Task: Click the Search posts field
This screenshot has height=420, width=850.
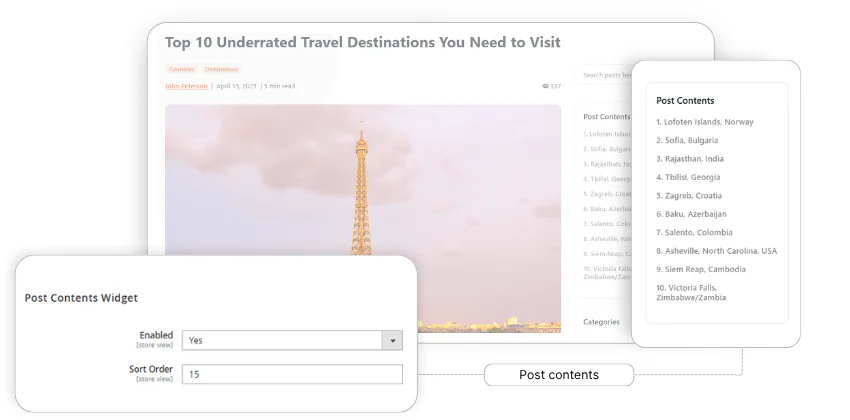Action: point(606,75)
